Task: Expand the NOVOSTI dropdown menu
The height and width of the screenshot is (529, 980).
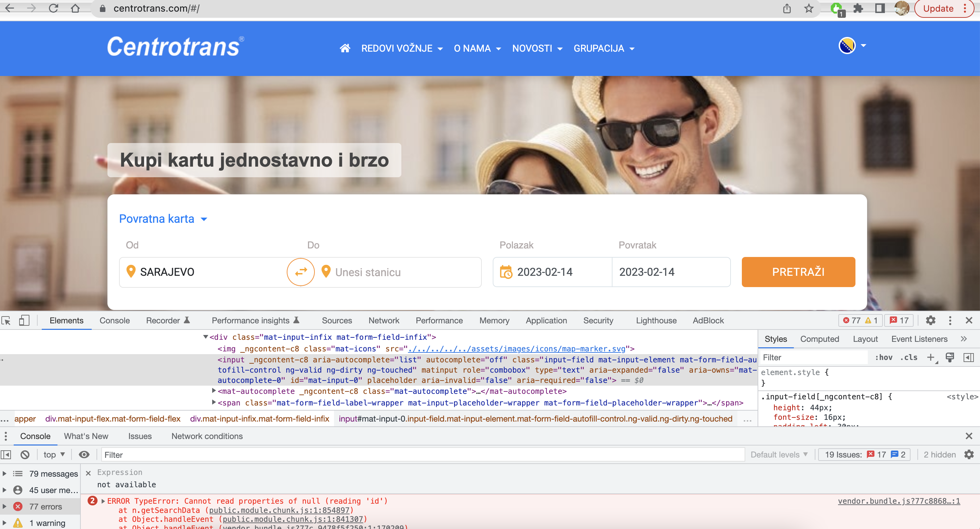Action: coord(537,48)
